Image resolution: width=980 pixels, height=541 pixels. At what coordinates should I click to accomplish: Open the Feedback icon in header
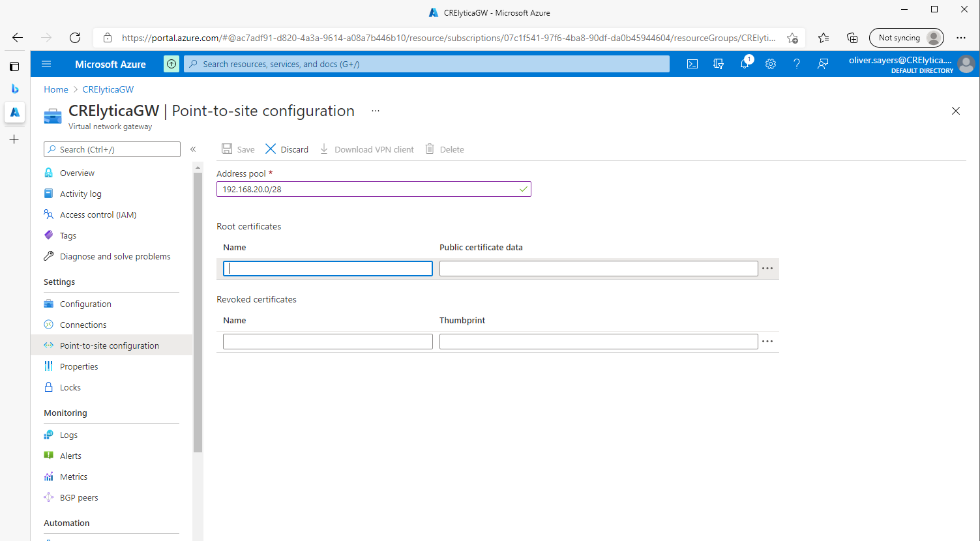pyautogui.click(x=823, y=64)
